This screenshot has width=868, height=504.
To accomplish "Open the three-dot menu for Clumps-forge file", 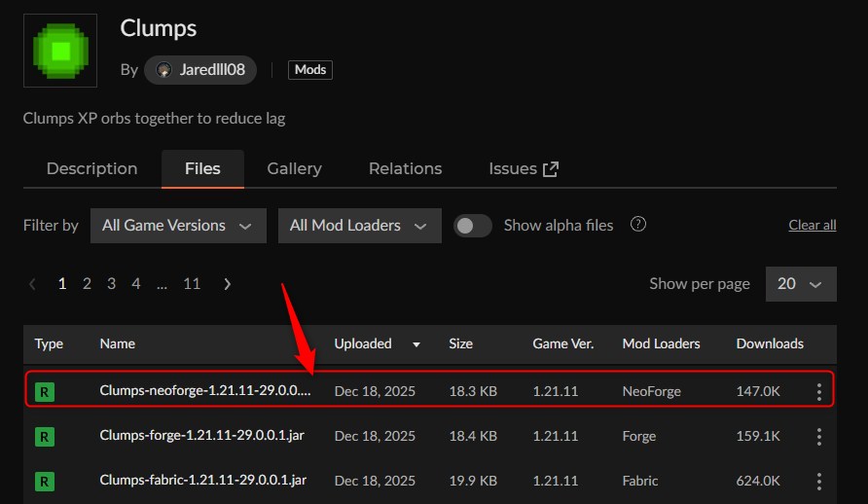I will tap(818, 436).
